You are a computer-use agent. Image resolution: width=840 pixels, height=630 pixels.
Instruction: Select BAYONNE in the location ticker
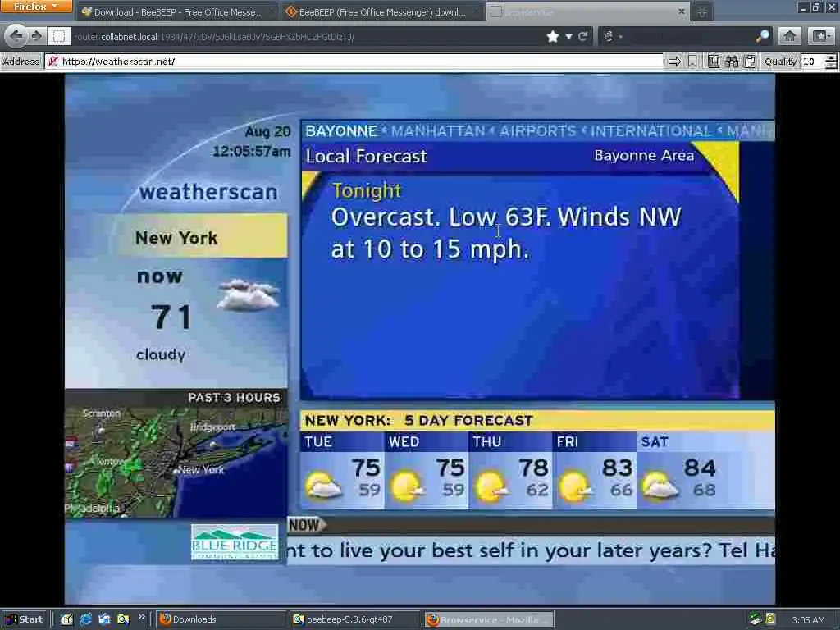pyautogui.click(x=341, y=131)
